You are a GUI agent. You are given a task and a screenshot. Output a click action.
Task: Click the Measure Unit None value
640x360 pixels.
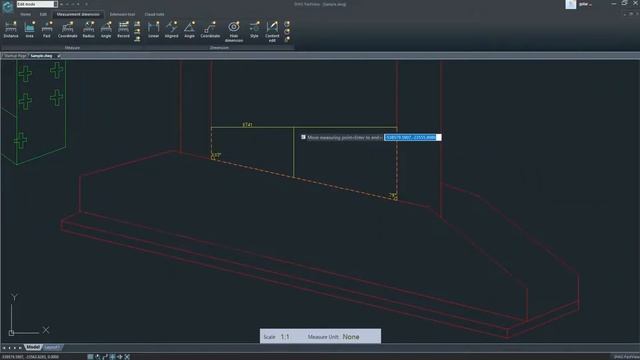(351, 337)
